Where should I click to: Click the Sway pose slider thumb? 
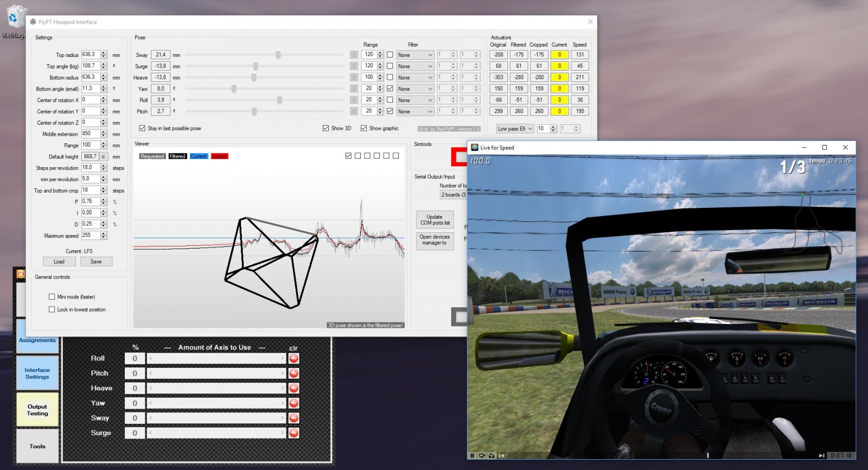click(x=278, y=55)
